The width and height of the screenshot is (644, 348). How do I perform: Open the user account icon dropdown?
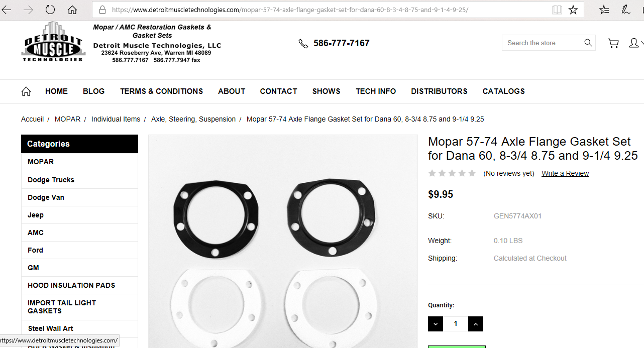[x=635, y=43]
